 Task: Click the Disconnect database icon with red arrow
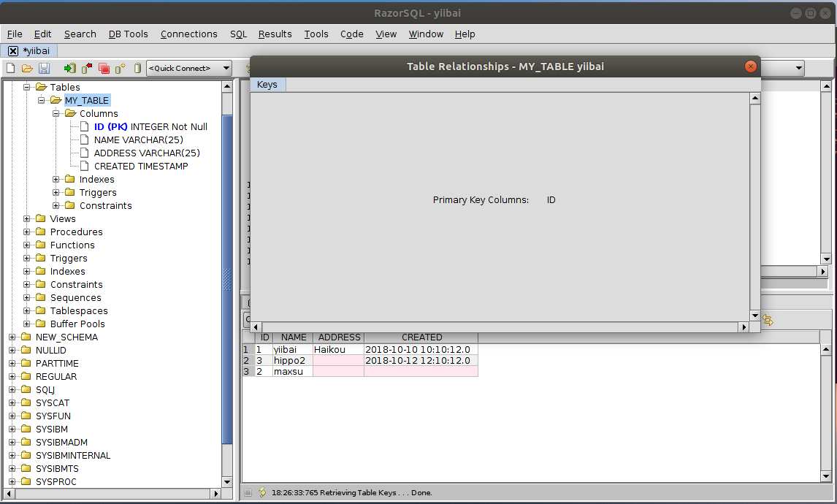pos(87,68)
